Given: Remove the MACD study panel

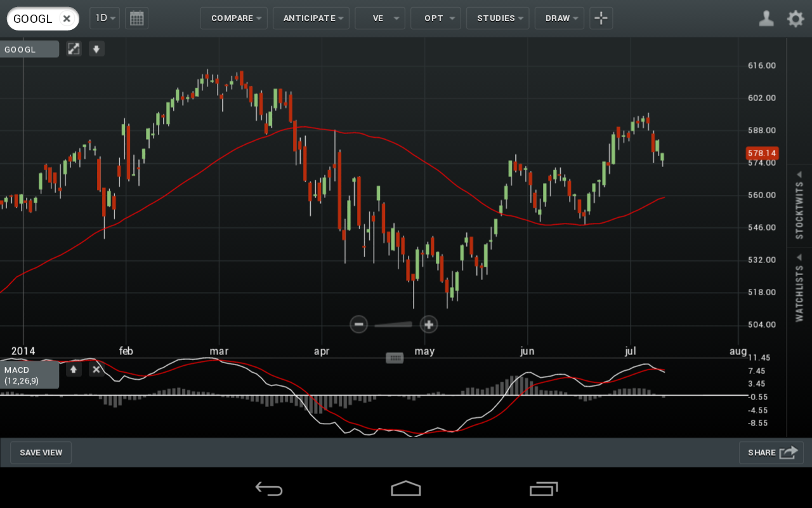Looking at the screenshot, I should pyautogui.click(x=96, y=369).
